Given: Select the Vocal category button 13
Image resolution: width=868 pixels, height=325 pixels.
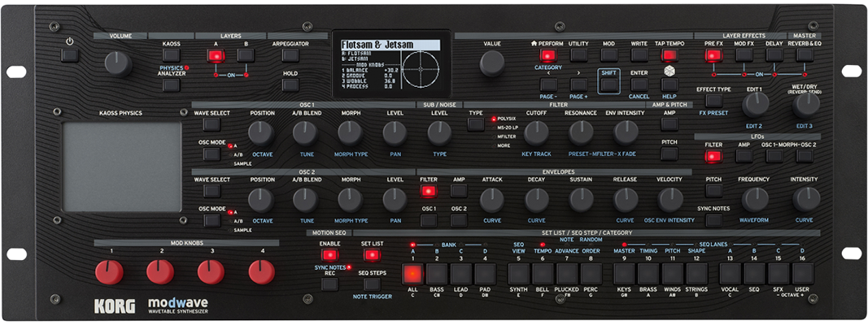Looking at the screenshot, I should (730, 273).
